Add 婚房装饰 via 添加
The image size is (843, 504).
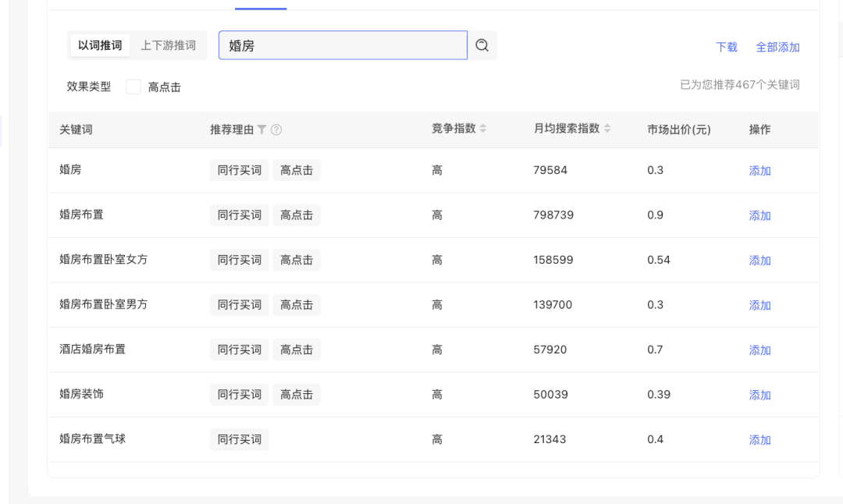759,395
